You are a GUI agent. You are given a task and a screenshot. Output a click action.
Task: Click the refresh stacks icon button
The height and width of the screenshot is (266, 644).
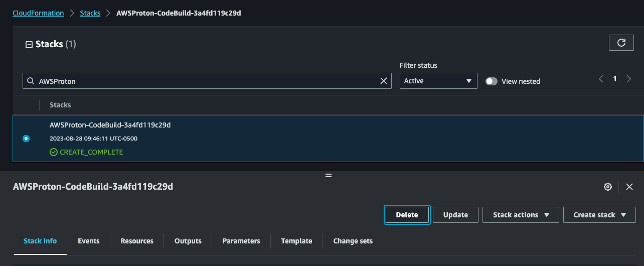[x=621, y=43]
